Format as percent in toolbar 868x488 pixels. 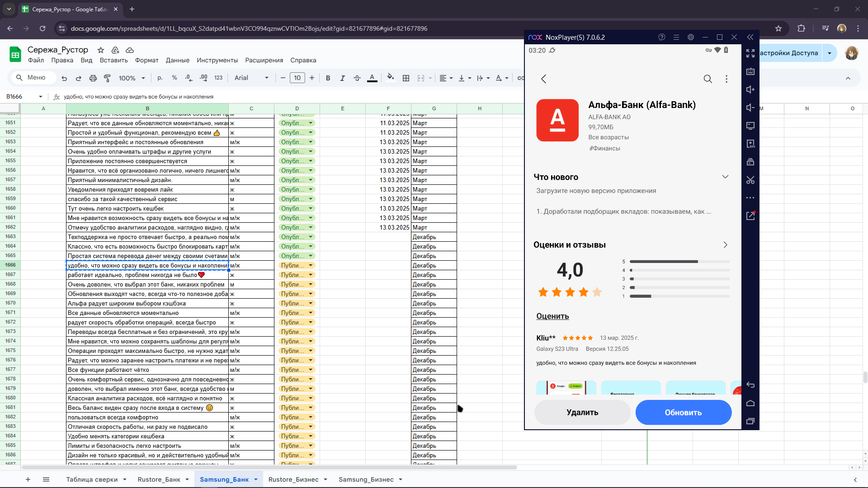[x=175, y=78]
